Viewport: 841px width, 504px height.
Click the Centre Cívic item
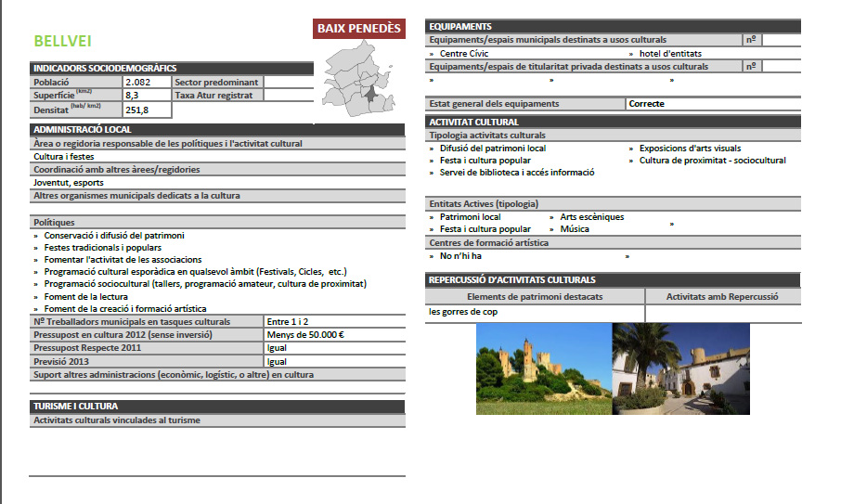[x=464, y=54]
